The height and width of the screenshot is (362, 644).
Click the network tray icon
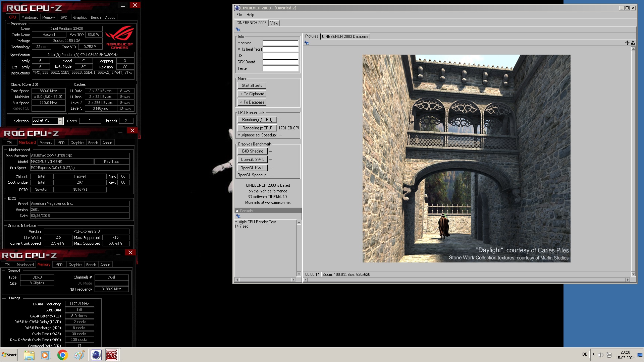[609, 355]
